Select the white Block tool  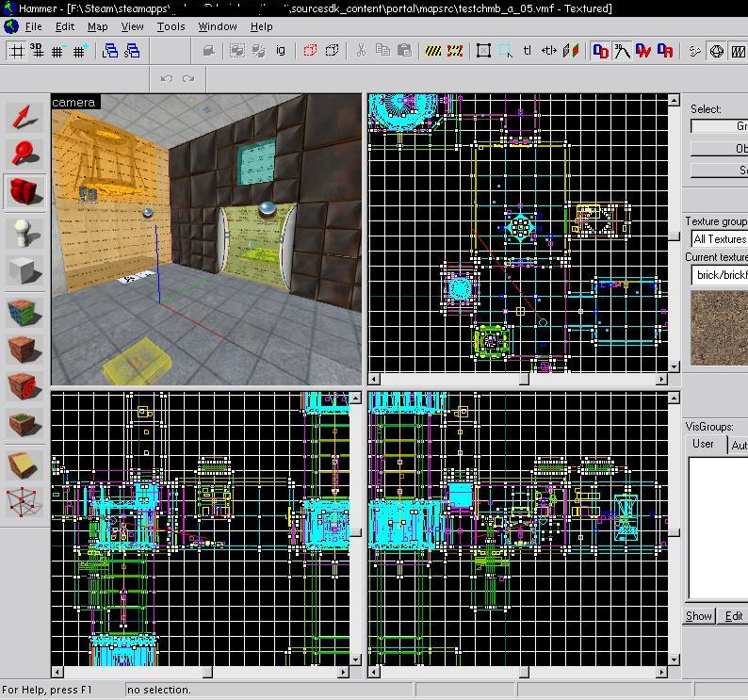click(x=24, y=270)
